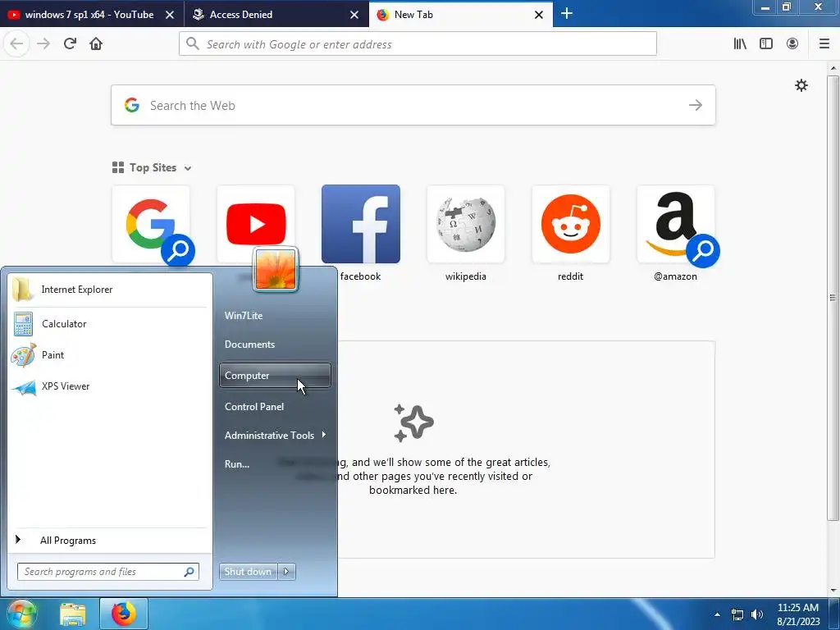Open a new tab with plus button
Image resolution: width=840 pixels, height=630 pixels.
click(x=566, y=14)
